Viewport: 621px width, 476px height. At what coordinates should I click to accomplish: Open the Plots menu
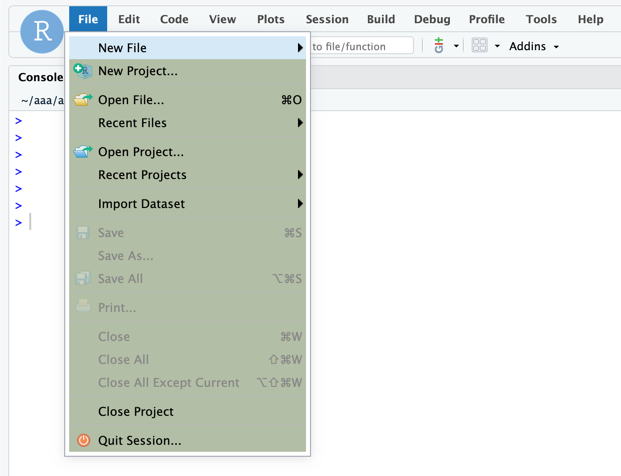(270, 19)
